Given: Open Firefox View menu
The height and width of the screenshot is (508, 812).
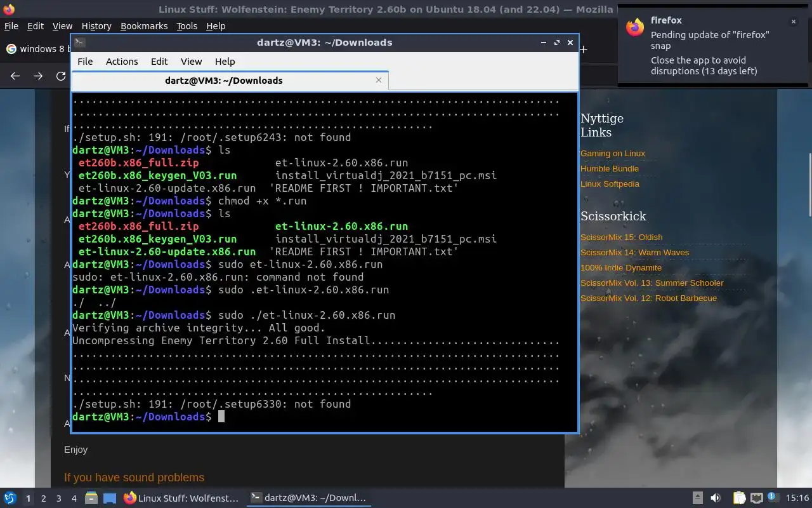Looking at the screenshot, I should (x=62, y=26).
